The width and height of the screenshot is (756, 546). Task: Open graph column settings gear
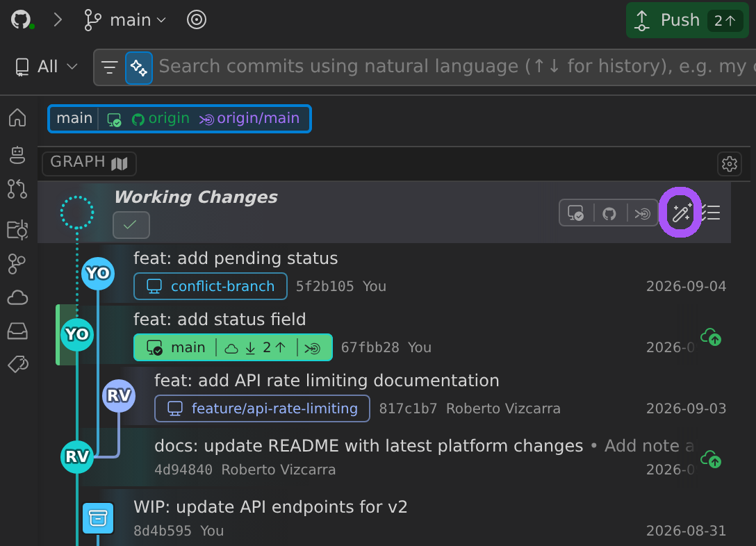point(729,164)
